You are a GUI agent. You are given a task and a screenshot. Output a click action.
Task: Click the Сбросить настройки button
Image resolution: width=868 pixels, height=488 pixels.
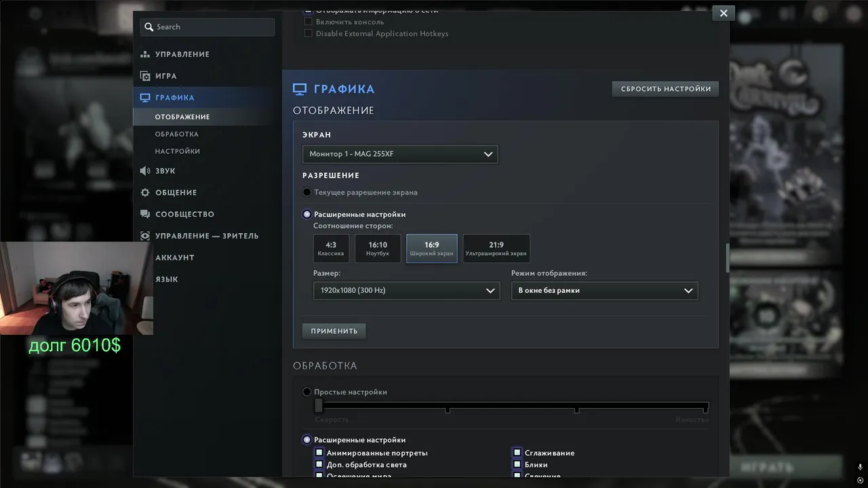(x=666, y=89)
